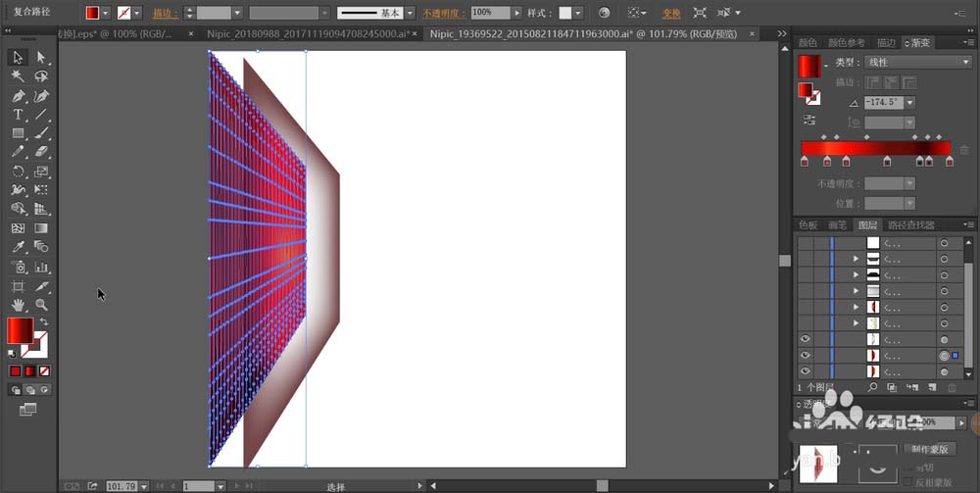Swap fill and stroke arrows icon
Screen dimensions: 980x493
pos(44,321)
